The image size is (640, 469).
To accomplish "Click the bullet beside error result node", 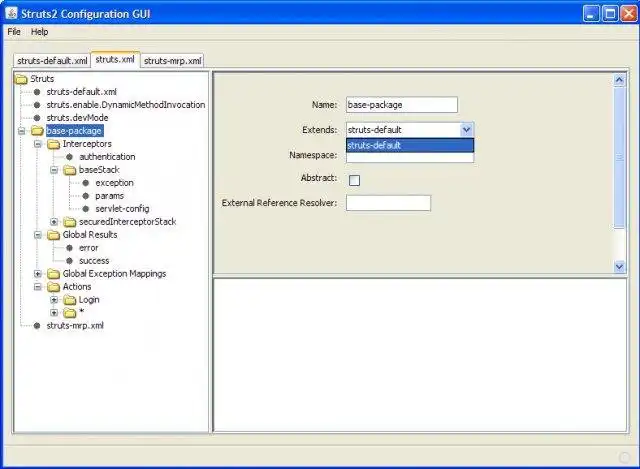I will click(69, 248).
